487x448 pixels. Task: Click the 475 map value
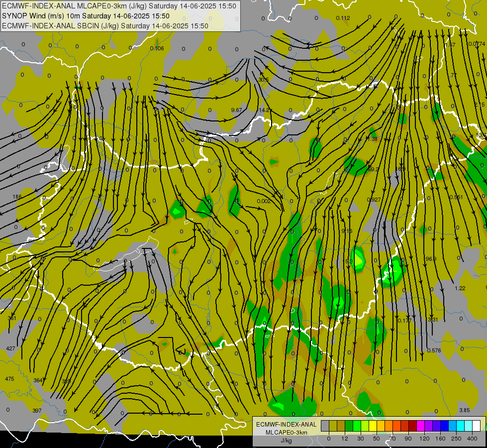9,379
